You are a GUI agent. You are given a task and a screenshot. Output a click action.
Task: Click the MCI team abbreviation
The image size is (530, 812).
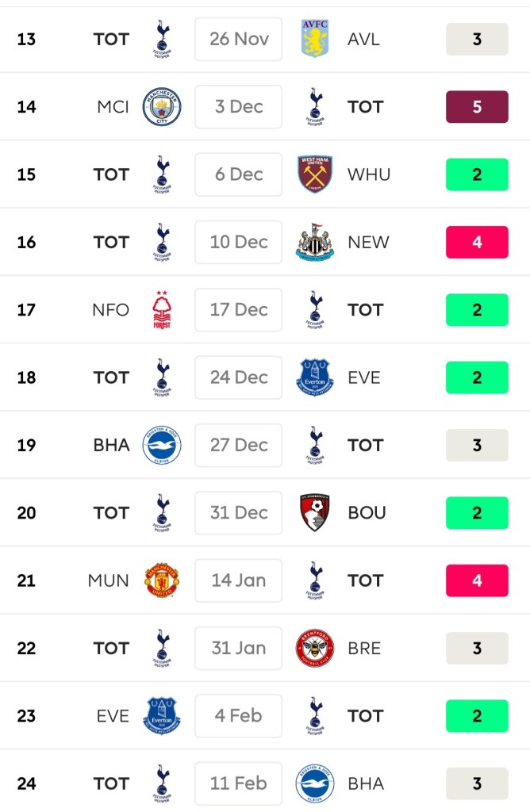click(113, 107)
